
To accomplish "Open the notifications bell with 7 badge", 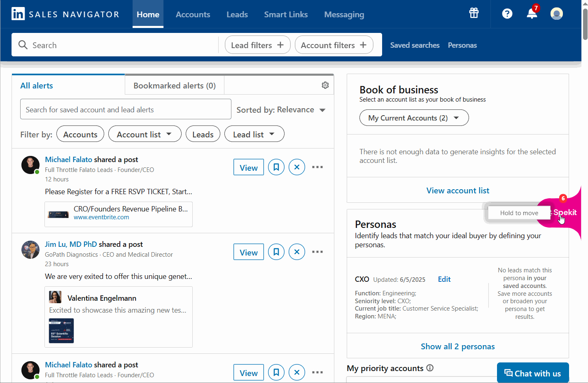I will click(532, 13).
